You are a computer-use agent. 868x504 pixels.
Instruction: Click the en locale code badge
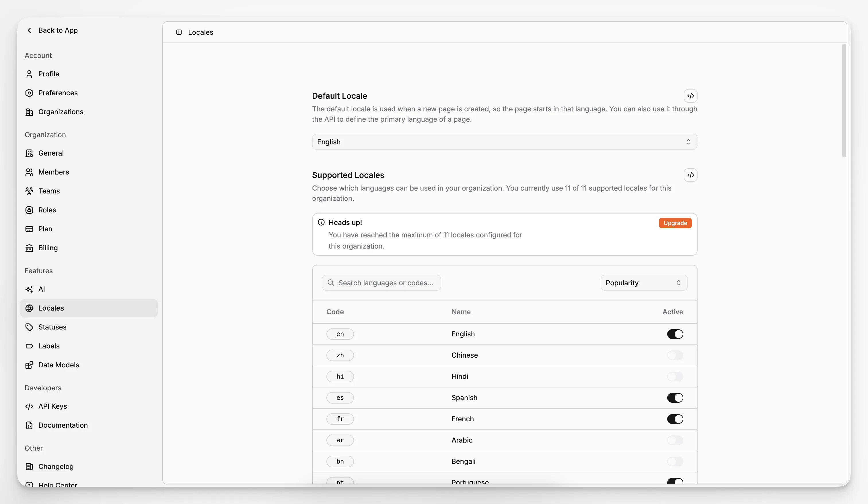point(340,334)
